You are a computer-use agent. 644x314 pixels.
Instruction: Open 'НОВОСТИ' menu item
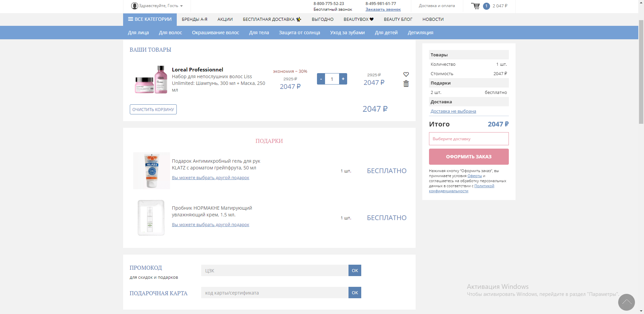(x=433, y=19)
